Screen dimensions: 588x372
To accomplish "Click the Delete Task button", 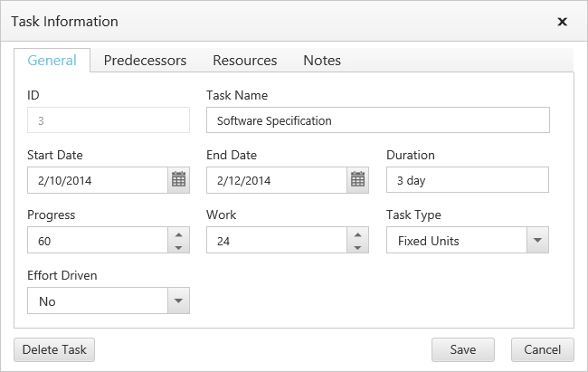I will pyautogui.click(x=54, y=349).
